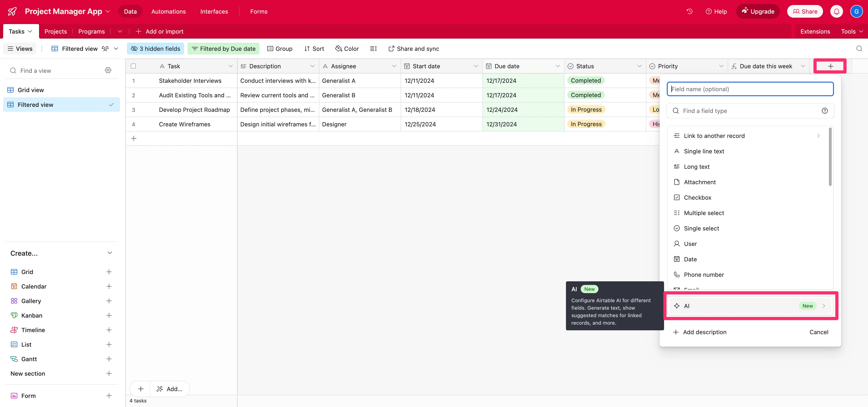The width and height of the screenshot is (868, 407).
Task: Click the Upgrade button
Action: point(758,11)
